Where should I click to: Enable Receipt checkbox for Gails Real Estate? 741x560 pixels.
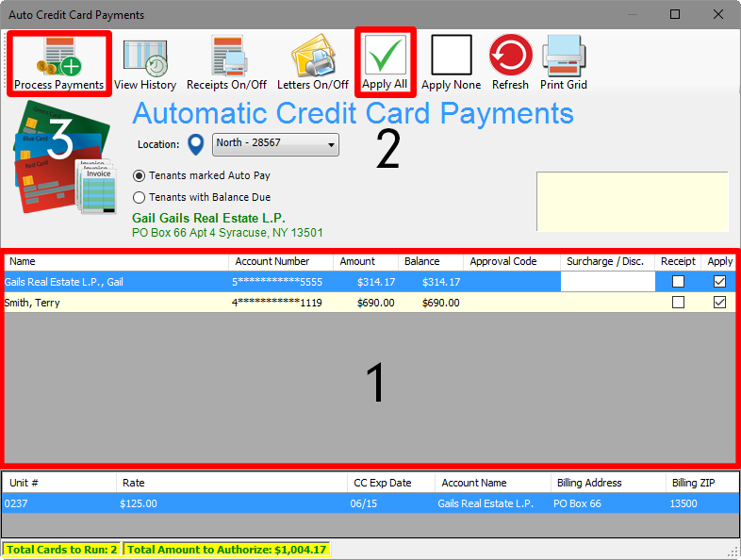tap(678, 282)
